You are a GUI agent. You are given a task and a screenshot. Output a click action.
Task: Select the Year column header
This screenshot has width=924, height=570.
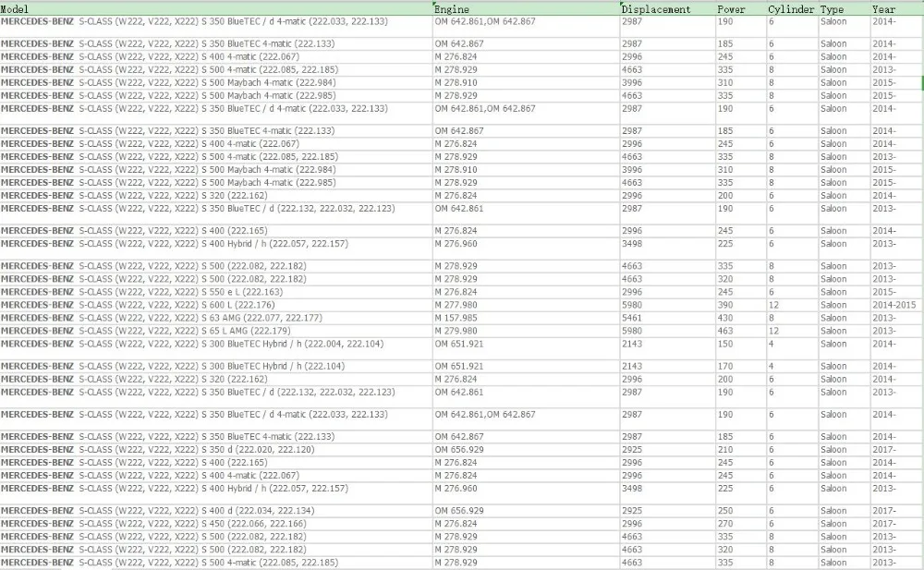point(897,9)
